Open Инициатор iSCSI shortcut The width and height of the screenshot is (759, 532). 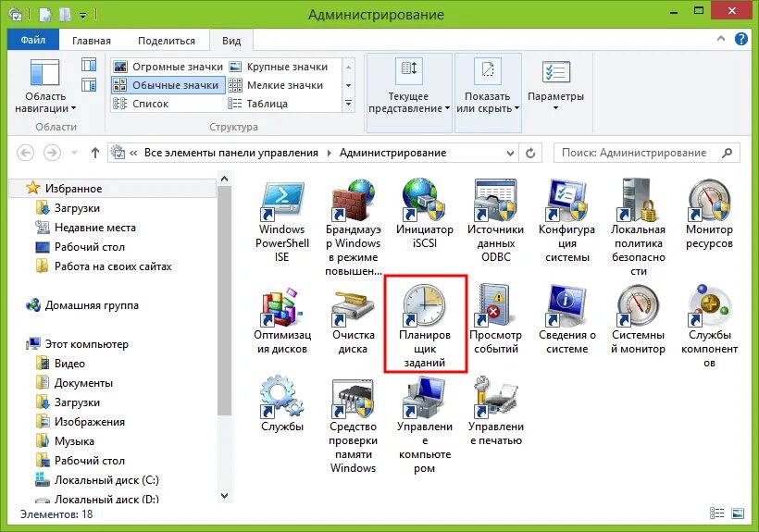coord(424,214)
